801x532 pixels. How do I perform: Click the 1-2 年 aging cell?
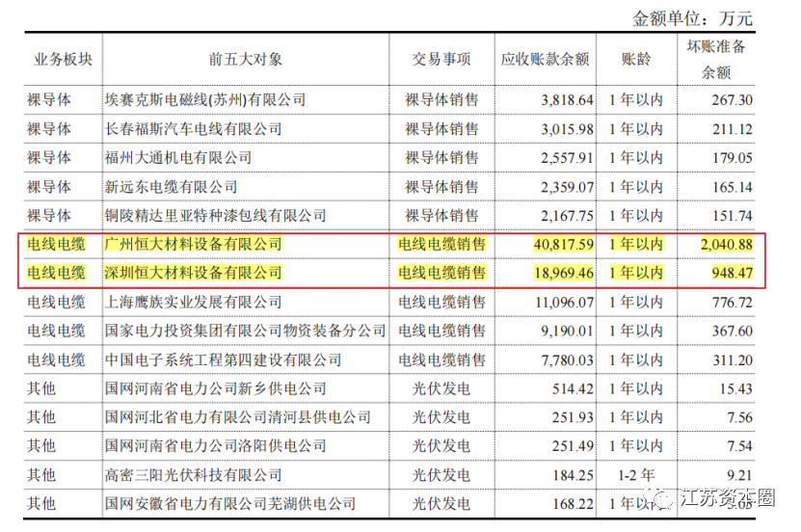coord(636,475)
